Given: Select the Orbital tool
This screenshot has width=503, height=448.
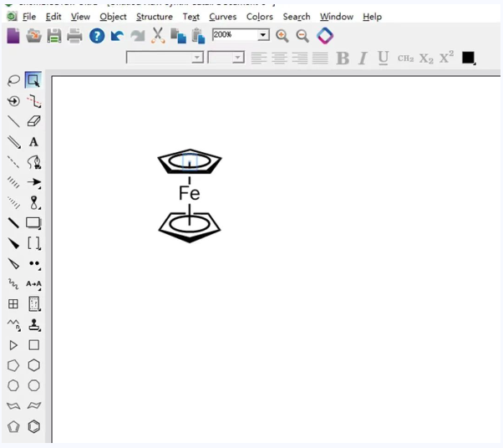Looking at the screenshot, I should (34, 202).
